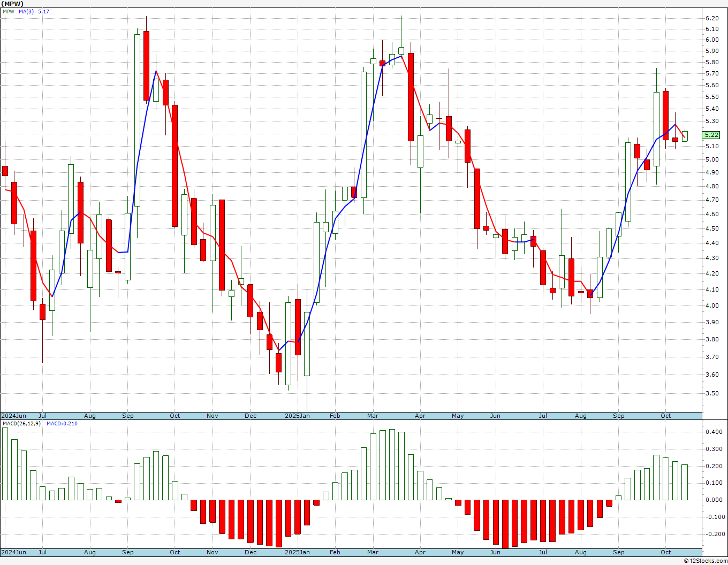Click the 5.17 moving average value

(x=44, y=11)
